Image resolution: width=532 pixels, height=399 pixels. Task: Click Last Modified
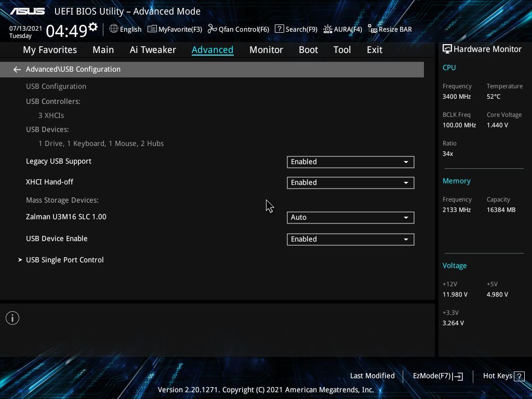pos(372,376)
